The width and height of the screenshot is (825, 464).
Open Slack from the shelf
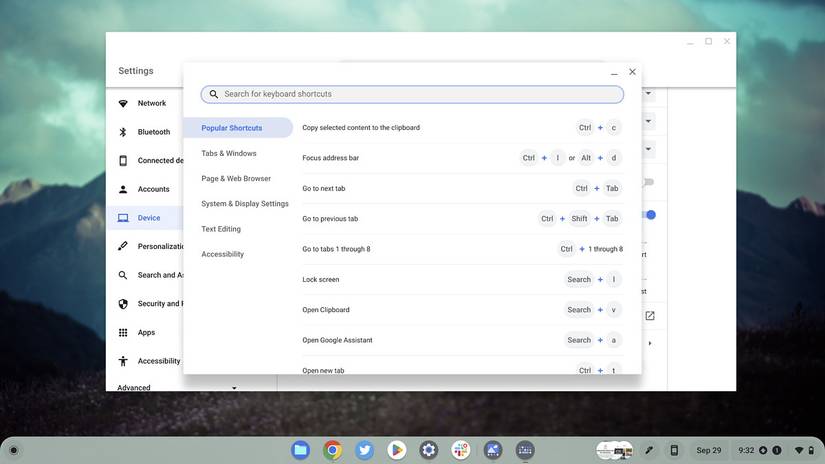click(461, 450)
